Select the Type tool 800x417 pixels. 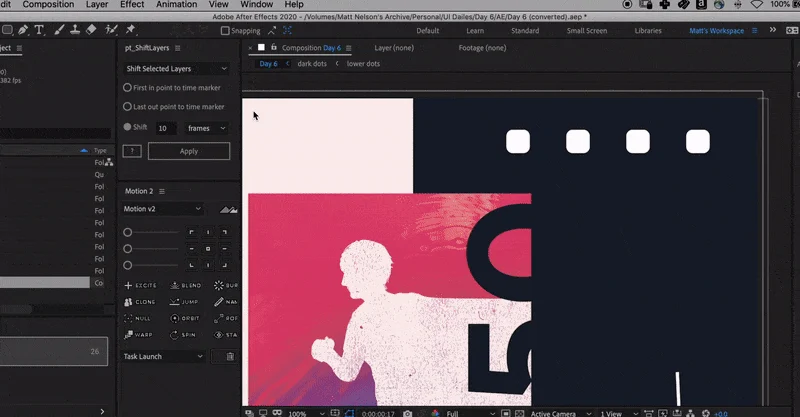click(39, 30)
